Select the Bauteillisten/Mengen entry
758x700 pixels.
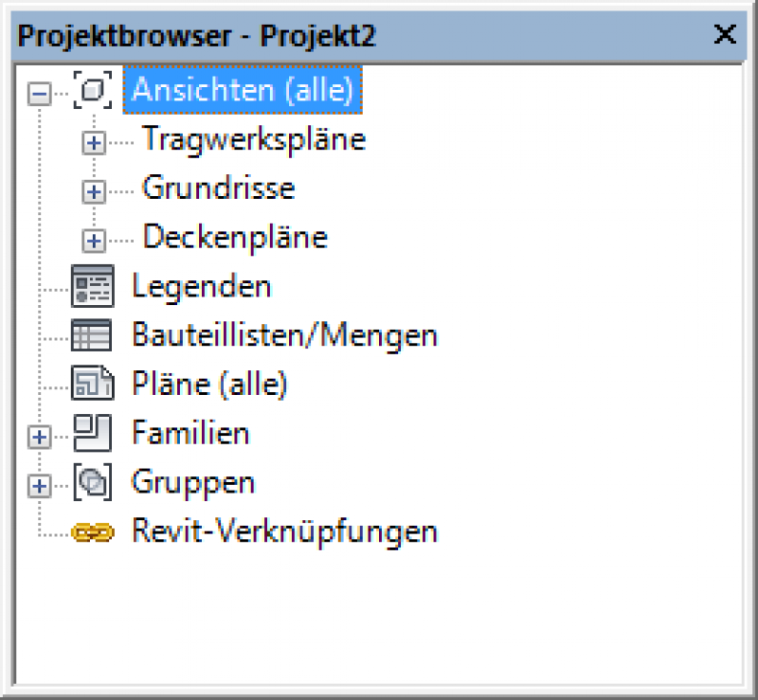point(285,335)
